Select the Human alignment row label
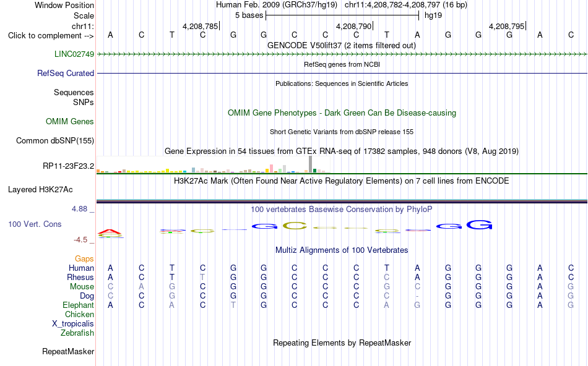 pyautogui.click(x=81, y=268)
